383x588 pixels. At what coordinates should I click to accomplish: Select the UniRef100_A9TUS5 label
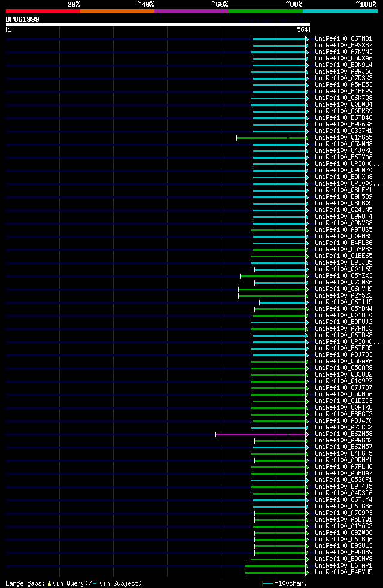coord(344,230)
